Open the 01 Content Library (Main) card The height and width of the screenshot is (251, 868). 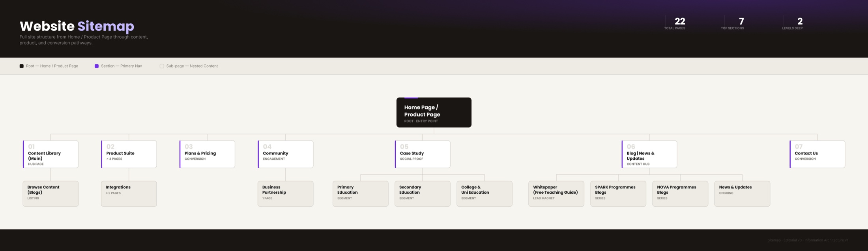pos(51,154)
